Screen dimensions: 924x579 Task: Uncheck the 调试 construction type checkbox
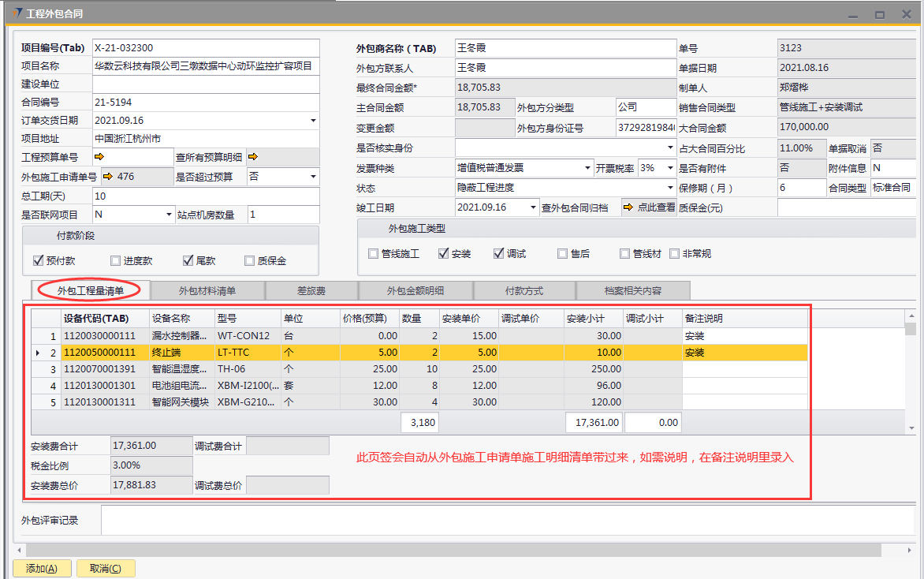(498, 254)
